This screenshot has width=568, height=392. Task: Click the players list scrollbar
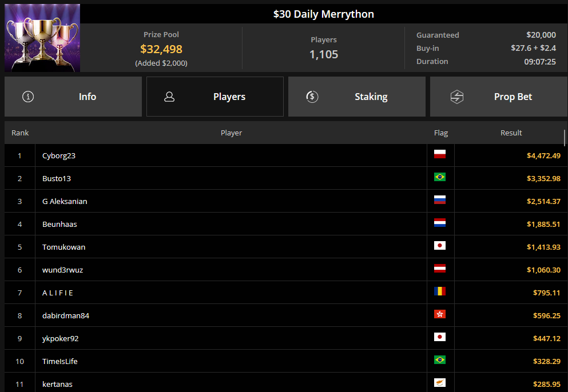(565, 138)
